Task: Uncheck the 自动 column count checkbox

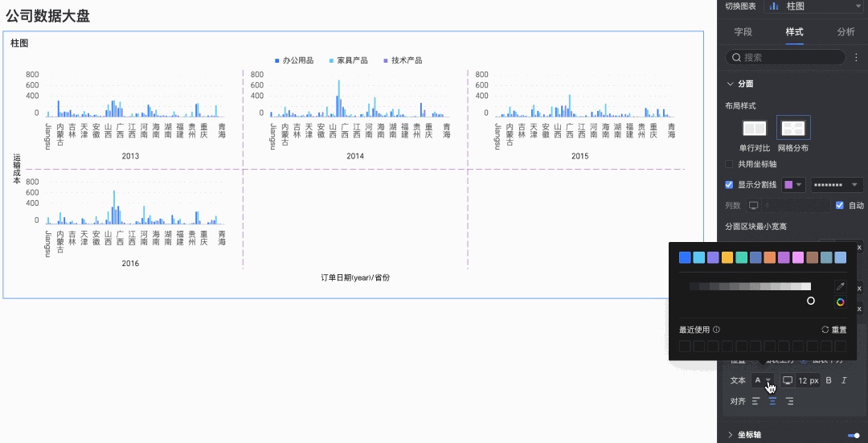Action: pyautogui.click(x=840, y=206)
